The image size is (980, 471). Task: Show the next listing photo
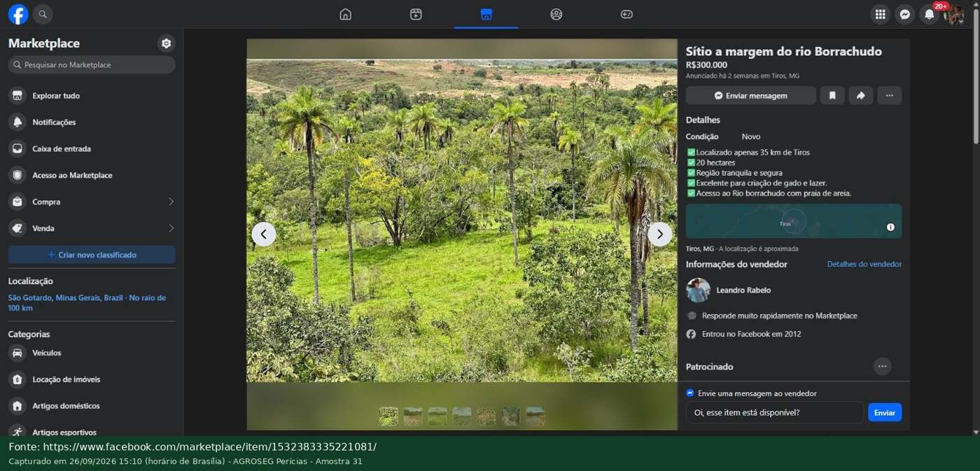point(659,234)
